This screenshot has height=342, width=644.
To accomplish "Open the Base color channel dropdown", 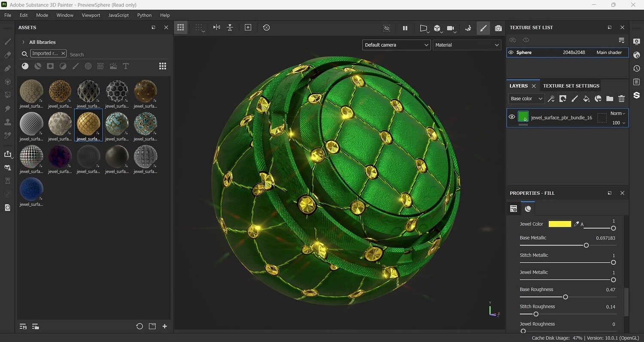I will tap(526, 99).
